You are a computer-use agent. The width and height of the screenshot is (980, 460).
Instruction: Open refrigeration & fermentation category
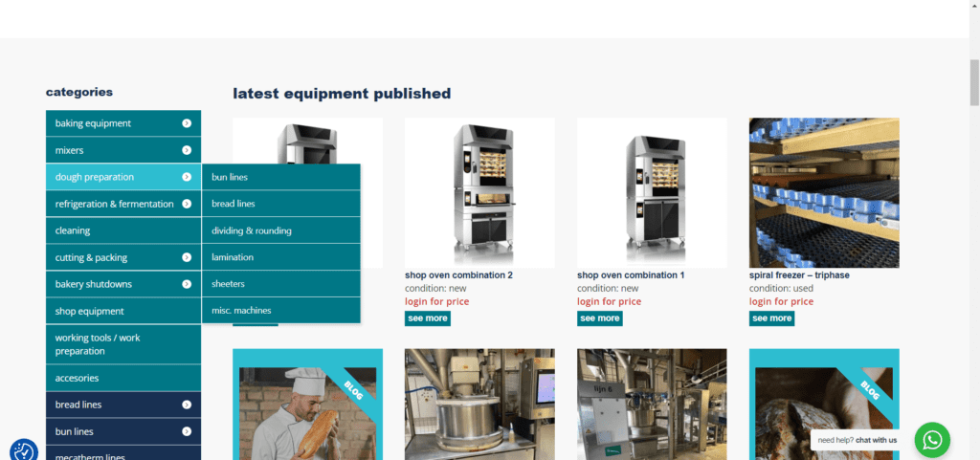[123, 204]
